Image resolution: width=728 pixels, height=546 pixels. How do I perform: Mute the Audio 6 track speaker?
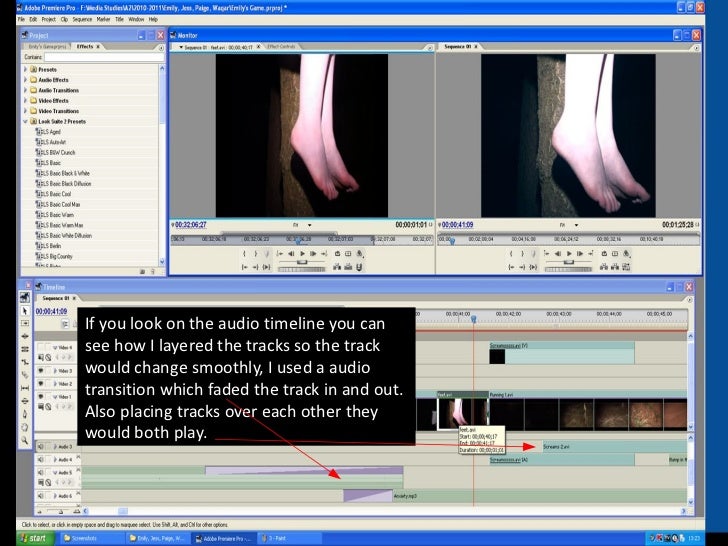41,496
